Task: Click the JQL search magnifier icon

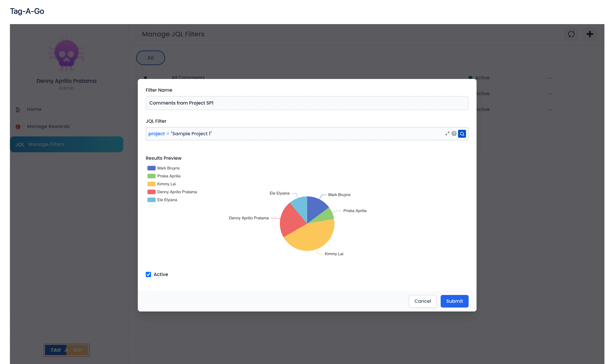Action: point(462,134)
